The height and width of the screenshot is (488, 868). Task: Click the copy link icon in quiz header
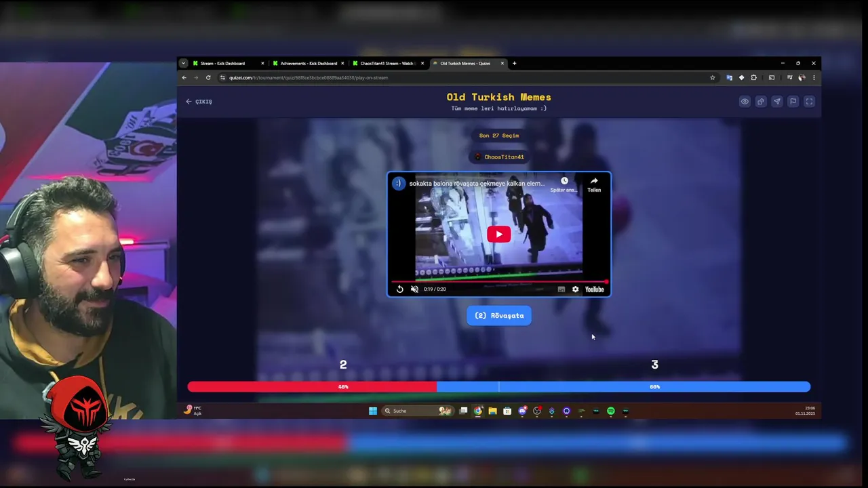[761, 102]
